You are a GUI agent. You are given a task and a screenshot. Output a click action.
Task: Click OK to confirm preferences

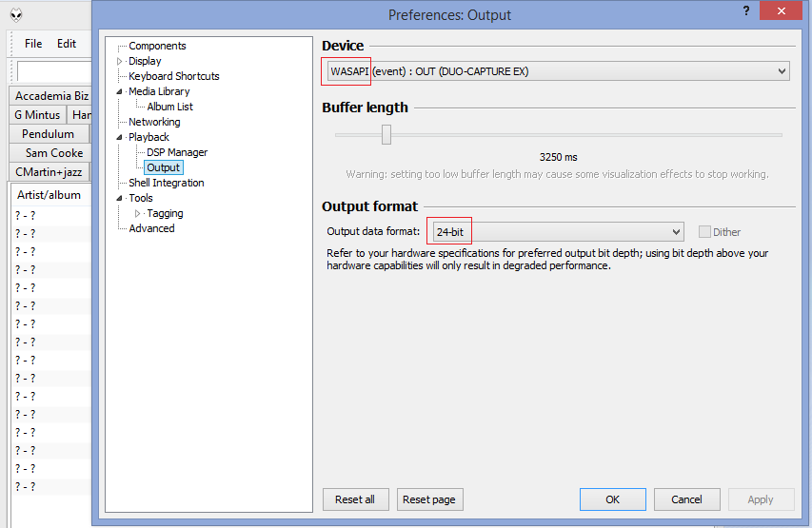pyautogui.click(x=613, y=499)
